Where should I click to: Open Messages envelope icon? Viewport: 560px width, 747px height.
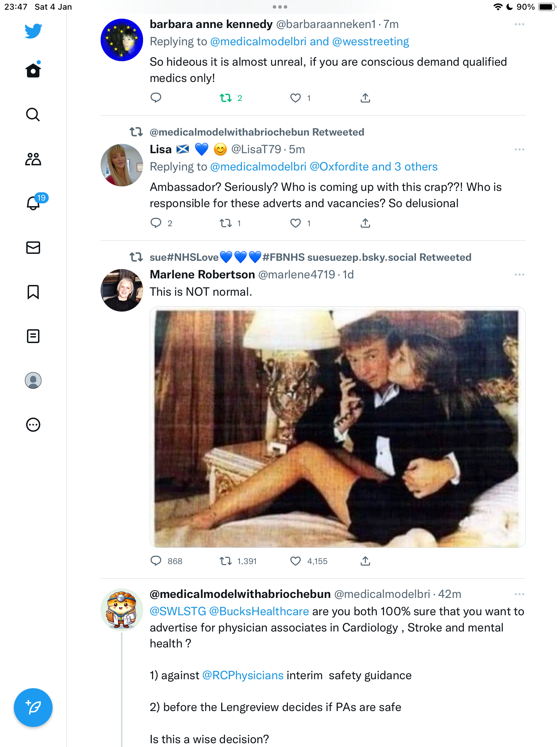33,248
